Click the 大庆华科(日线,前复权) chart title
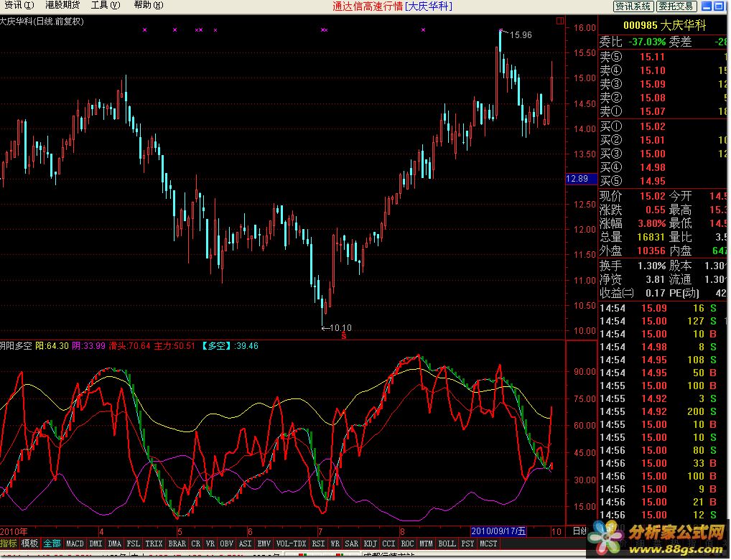731x560 pixels. (x=42, y=22)
